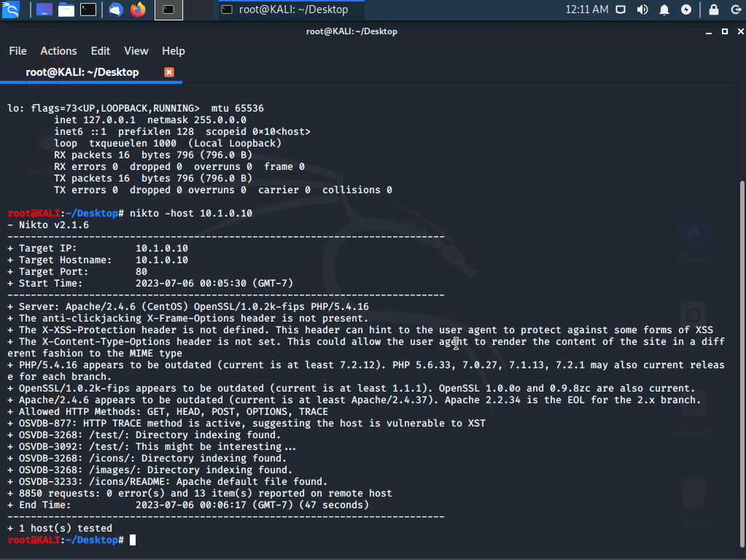Click the show desktop panel icon
746x560 pixels.
[x=44, y=9]
